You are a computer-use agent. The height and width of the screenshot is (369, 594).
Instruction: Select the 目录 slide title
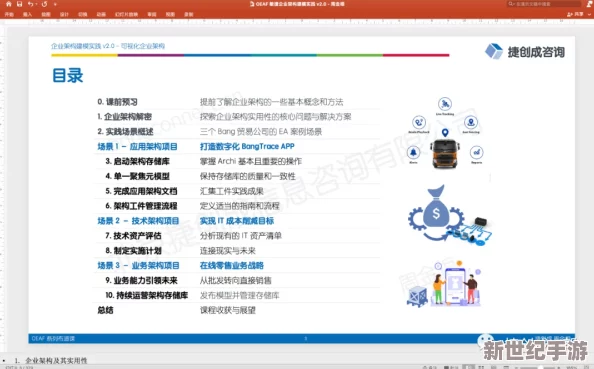(67, 75)
